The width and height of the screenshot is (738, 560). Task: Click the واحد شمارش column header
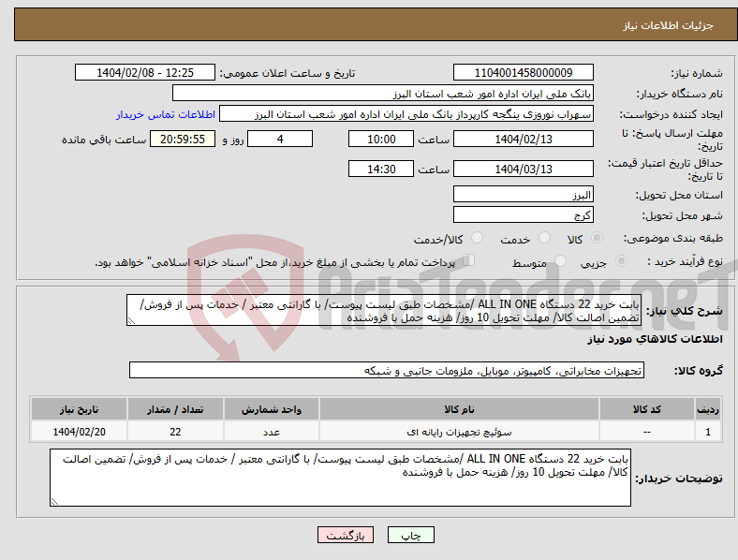coord(272,409)
